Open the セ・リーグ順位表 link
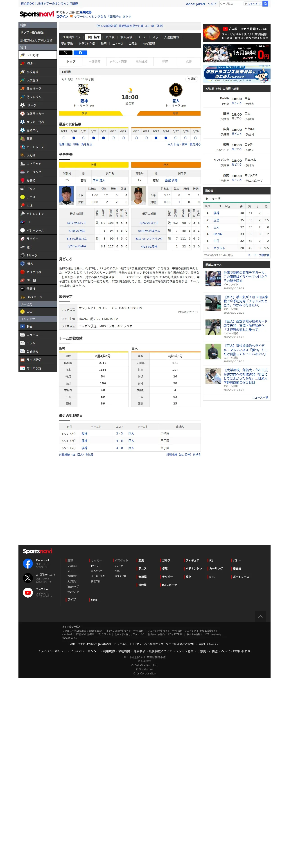Image resolution: width=289 pixels, height=868 pixels. point(259,255)
